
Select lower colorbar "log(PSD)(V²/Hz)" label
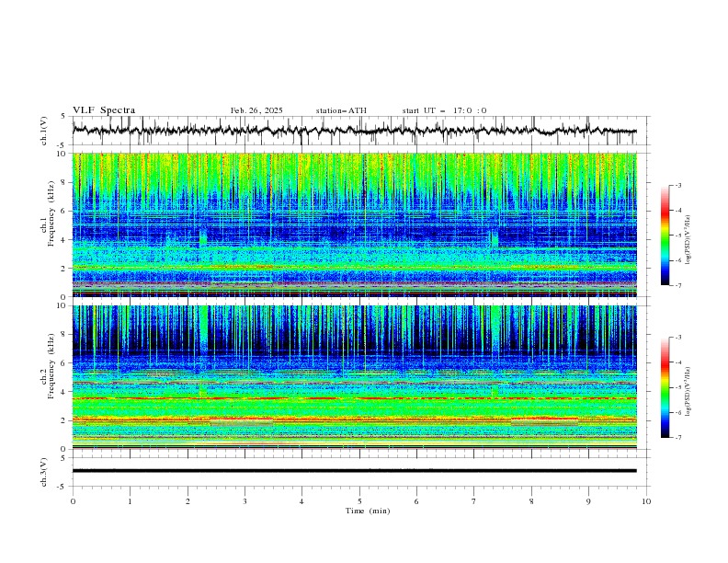click(688, 392)
